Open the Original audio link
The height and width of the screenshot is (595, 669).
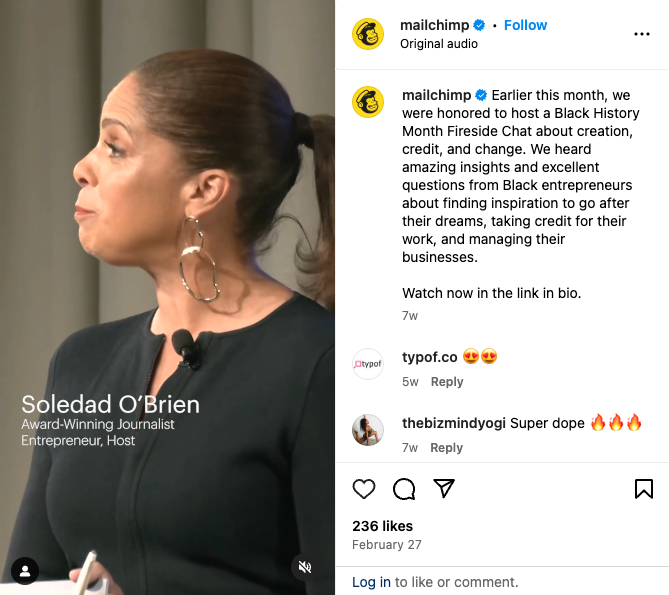tap(439, 44)
